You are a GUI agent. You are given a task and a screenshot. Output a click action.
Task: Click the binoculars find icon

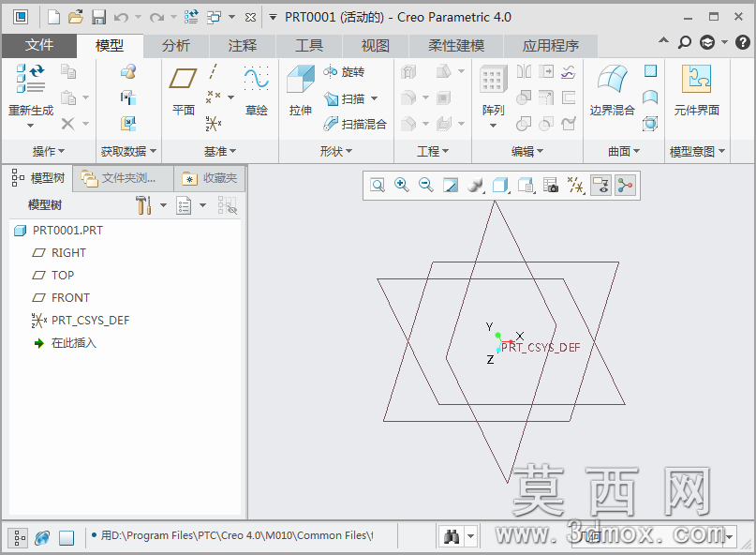[x=452, y=536]
